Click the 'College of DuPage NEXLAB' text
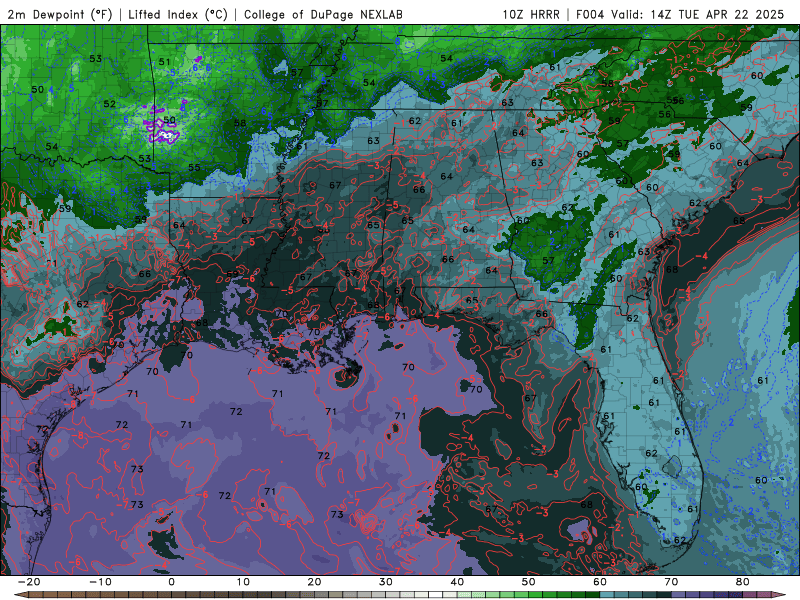This screenshot has height=600, width=800. coord(323,14)
